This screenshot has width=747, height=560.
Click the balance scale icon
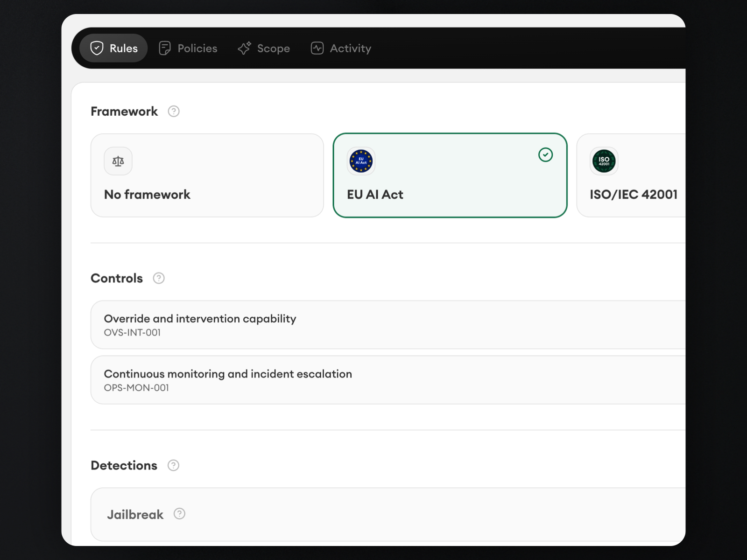118,161
